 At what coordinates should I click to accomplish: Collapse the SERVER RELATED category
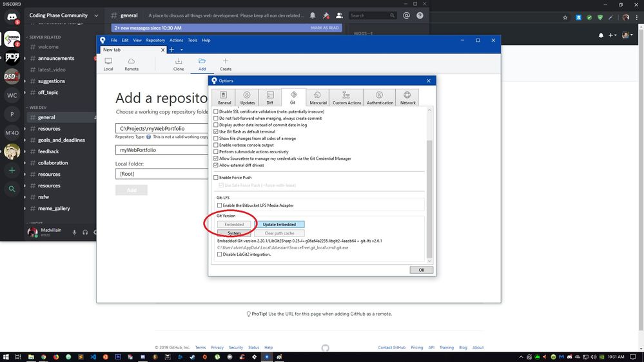(x=44, y=37)
